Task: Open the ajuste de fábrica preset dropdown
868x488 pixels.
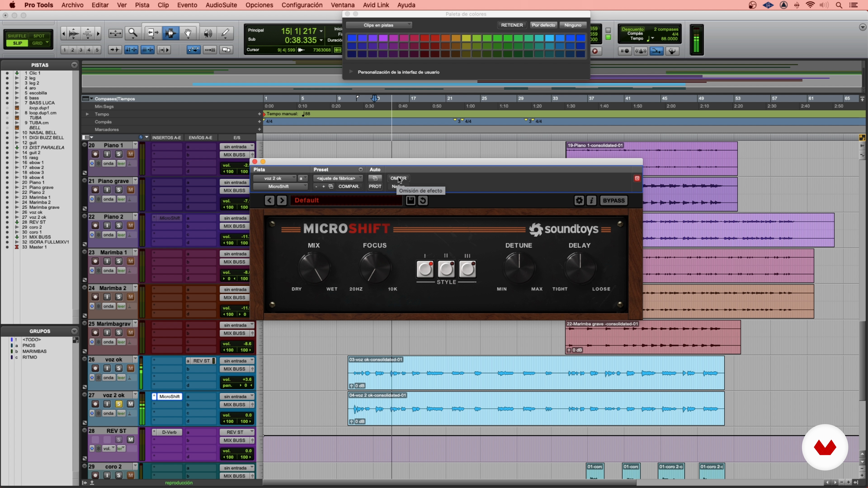Action: pyautogui.click(x=338, y=178)
